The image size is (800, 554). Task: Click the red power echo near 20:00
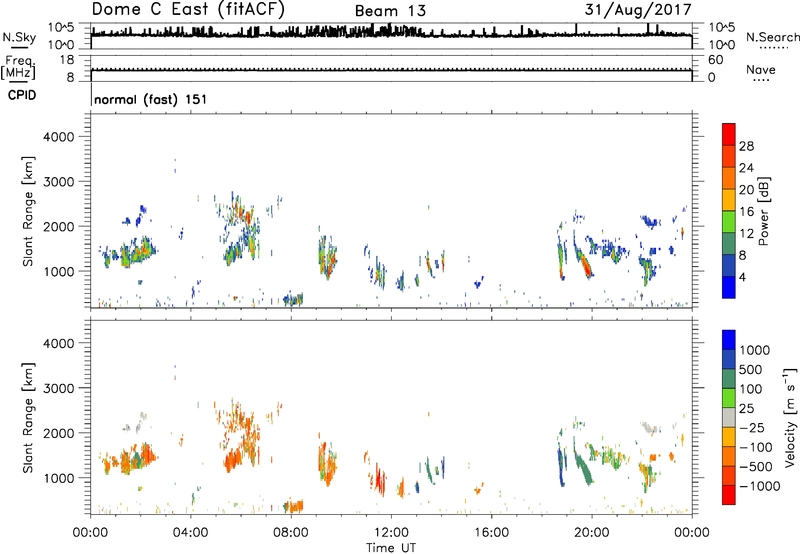pyautogui.click(x=585, y=266)
